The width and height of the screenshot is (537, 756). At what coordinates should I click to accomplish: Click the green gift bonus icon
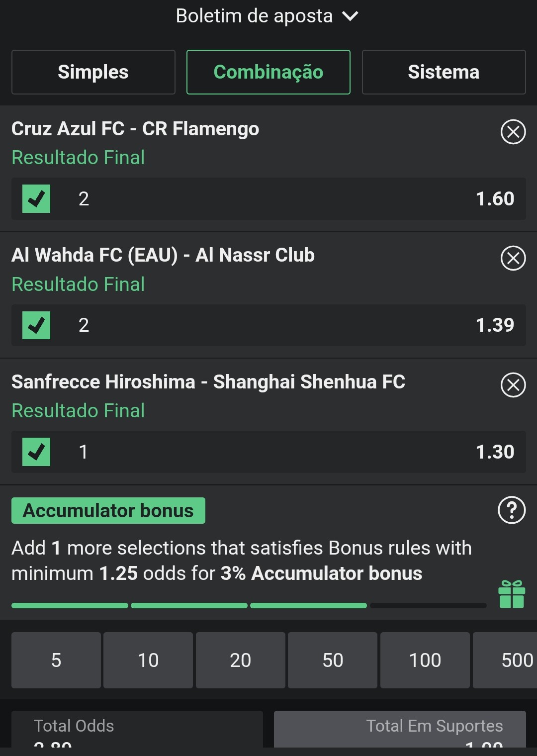(512, 594)
